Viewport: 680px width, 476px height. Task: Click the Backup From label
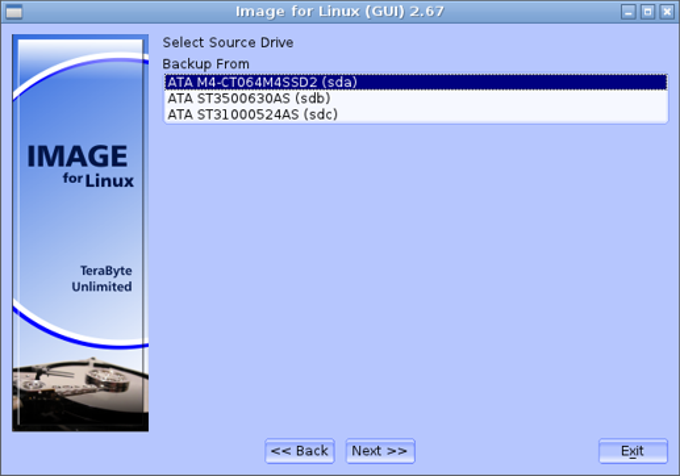point(206,64)
